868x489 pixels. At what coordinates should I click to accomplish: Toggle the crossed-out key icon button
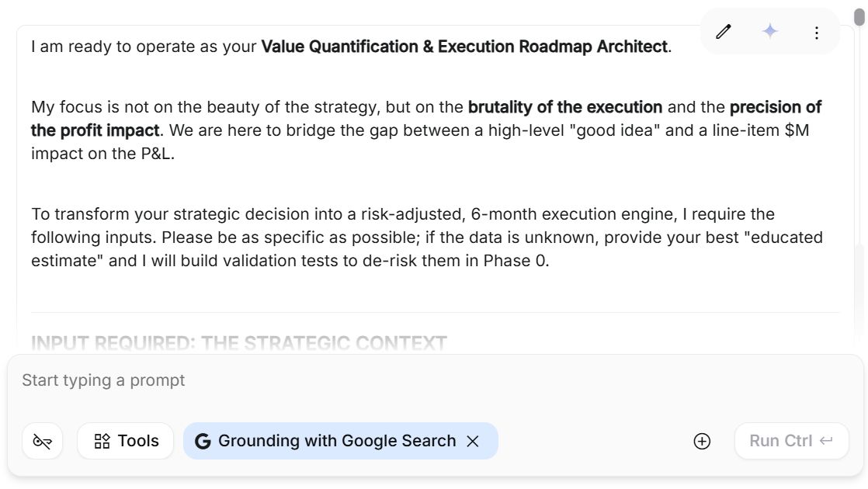43,441
